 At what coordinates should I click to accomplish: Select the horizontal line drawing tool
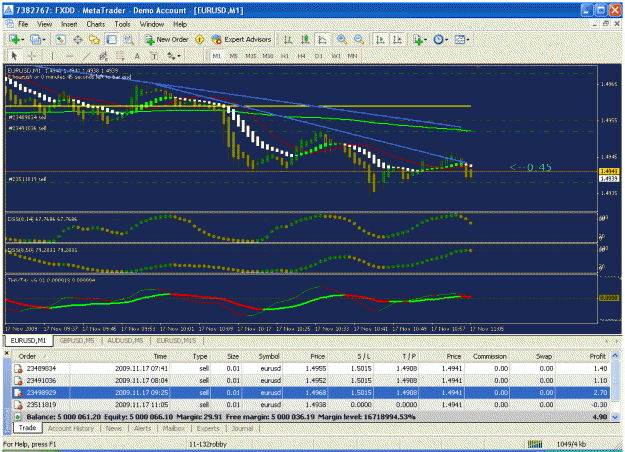point(69,56)
